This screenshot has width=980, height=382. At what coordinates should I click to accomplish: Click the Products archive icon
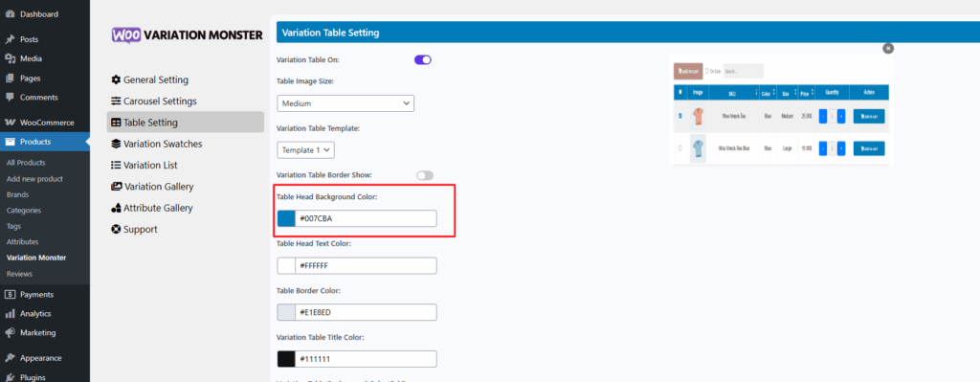coord(10,142)
